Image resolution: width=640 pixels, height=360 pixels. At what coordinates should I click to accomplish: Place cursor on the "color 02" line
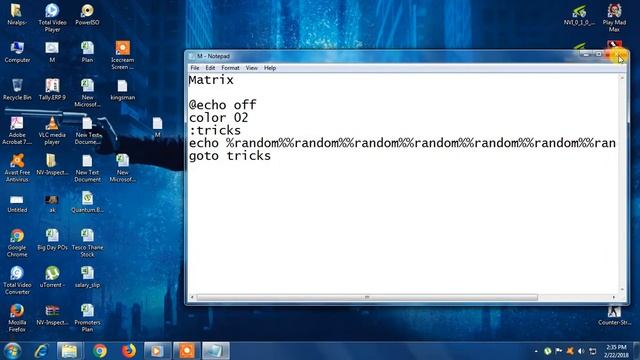[x=218, y=118]
